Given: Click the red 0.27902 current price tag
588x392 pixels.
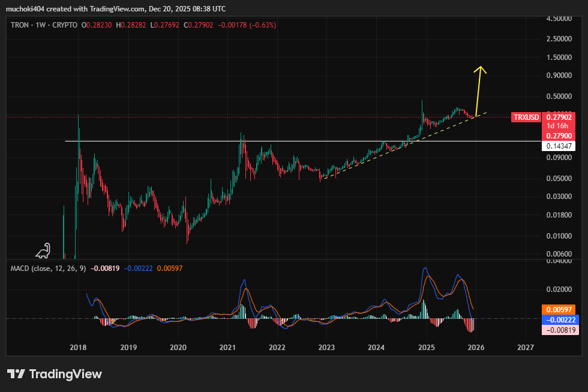Looking at the screenshot, I should 558,117.
